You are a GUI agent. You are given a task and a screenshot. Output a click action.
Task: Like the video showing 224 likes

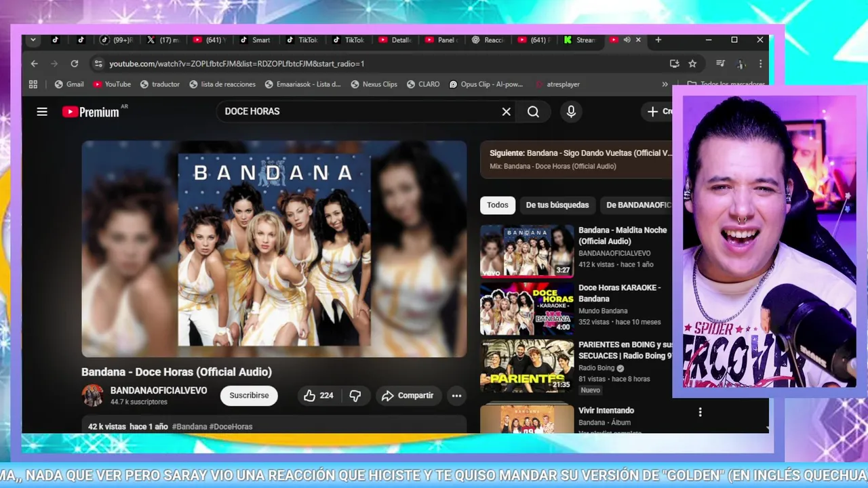point(319,396)
